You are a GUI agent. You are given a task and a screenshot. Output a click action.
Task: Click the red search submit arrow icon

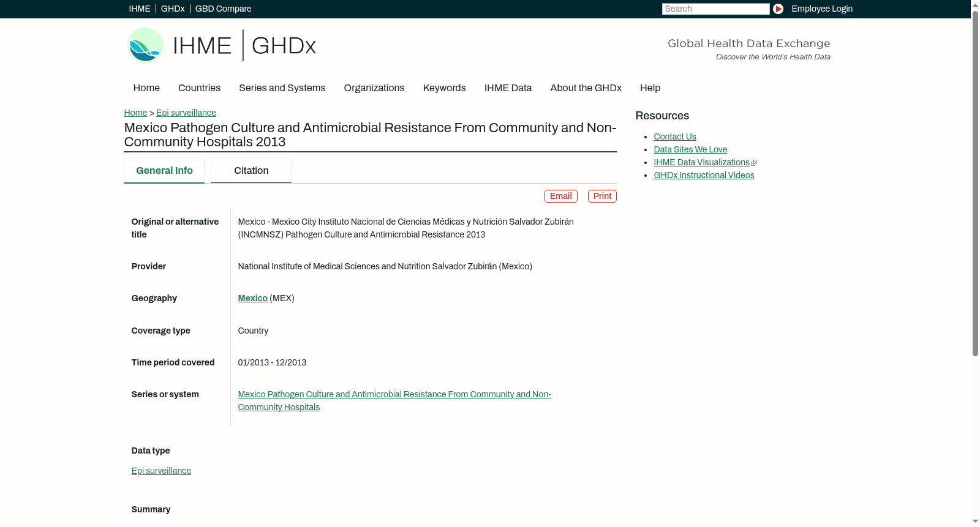pos(778,9)
